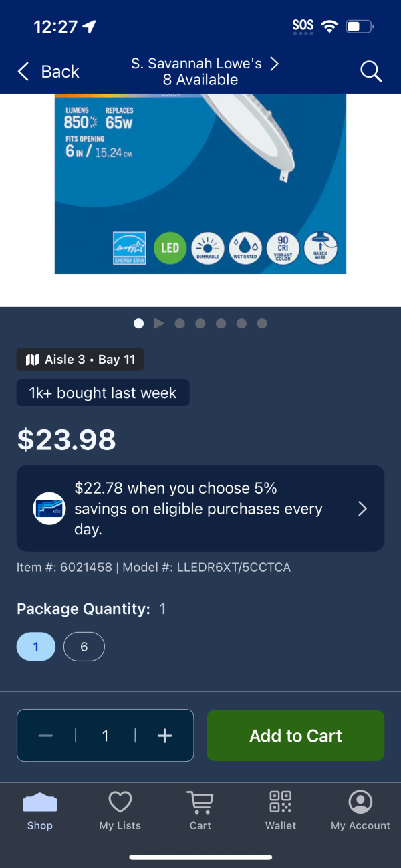Viewport: 401px width, 868px height.
Task: Switch to the Shop tab
Action: click(40, 810)
